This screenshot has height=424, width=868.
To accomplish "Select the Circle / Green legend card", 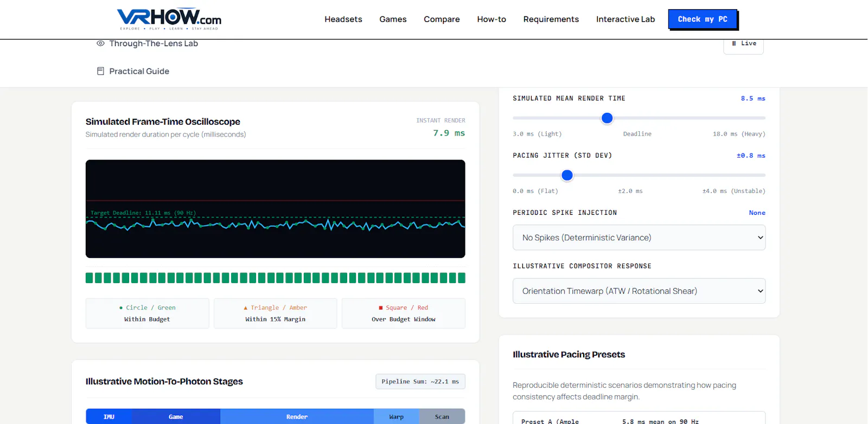I will [x=147, y=313].
